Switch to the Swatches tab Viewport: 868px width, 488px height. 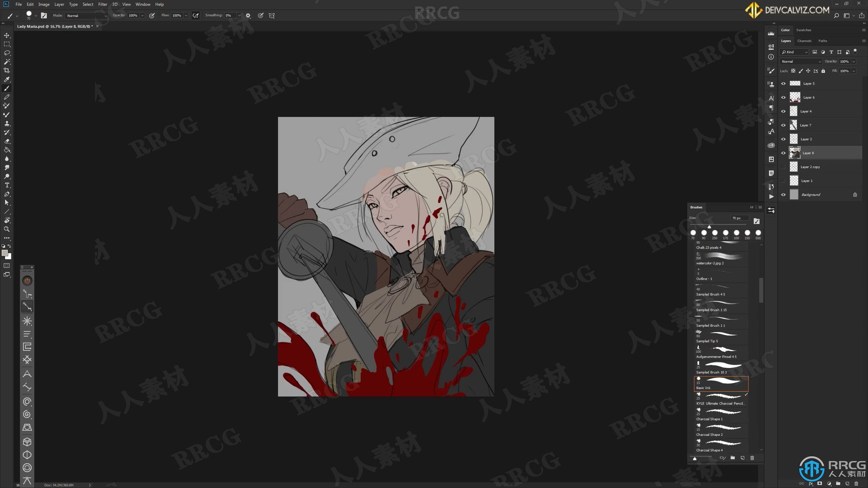(x=804, y=30)
